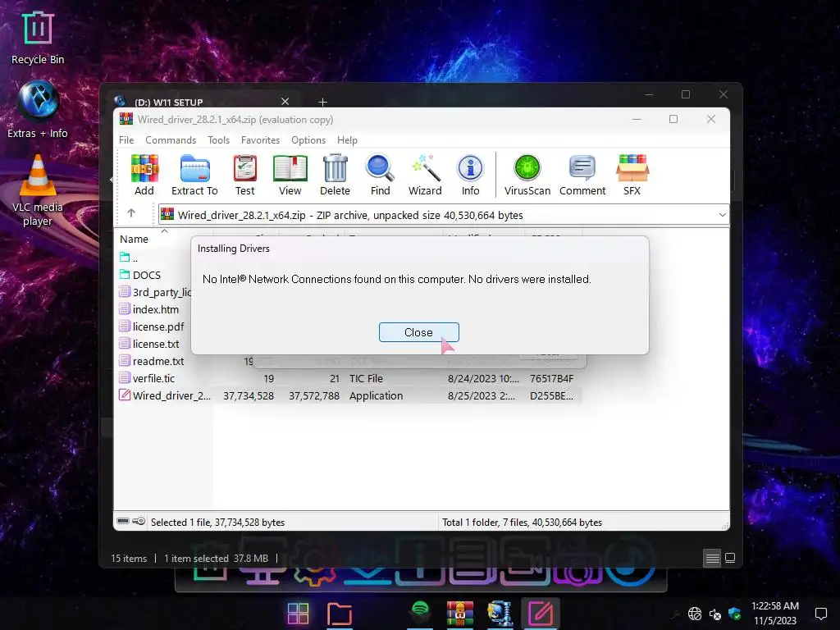Viewport: 840px width, 630px height.
Task: Open the Extras + Info desktop icon
Action: (38, 109)
